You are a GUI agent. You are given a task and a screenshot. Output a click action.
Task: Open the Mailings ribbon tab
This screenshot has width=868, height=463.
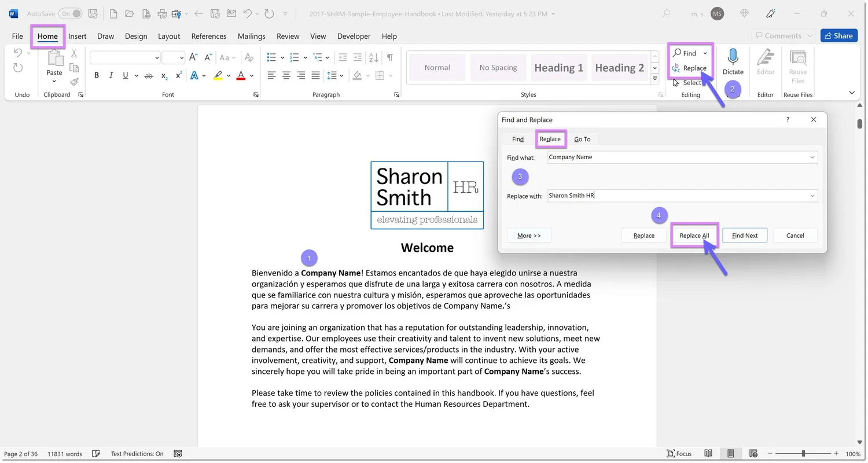(251, 36)
